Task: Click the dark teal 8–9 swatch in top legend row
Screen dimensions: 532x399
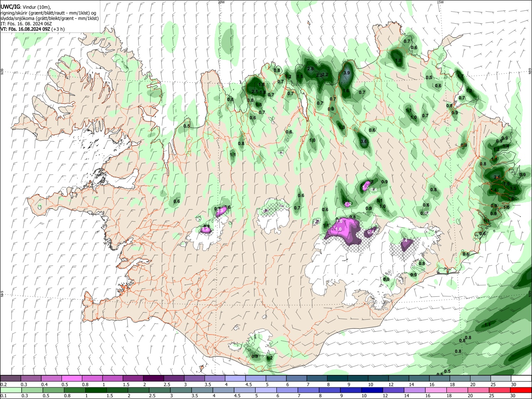Action: [x=337, y=378]
